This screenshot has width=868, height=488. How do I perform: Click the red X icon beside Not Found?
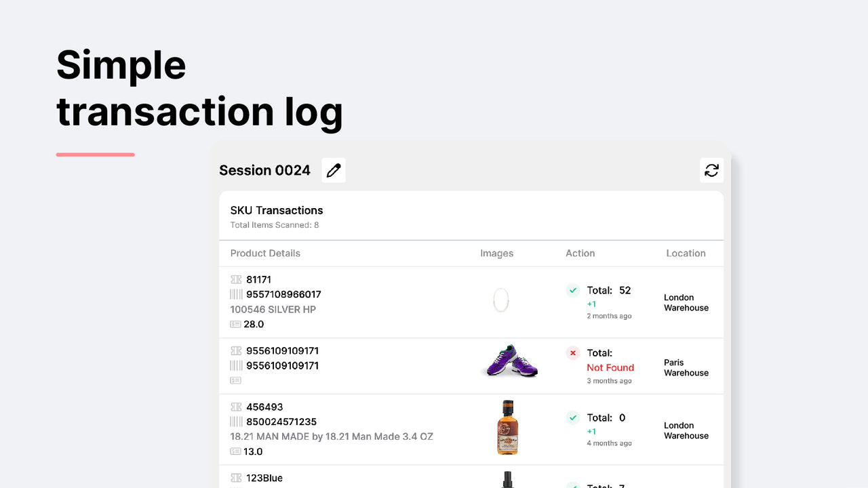(573, 353)
